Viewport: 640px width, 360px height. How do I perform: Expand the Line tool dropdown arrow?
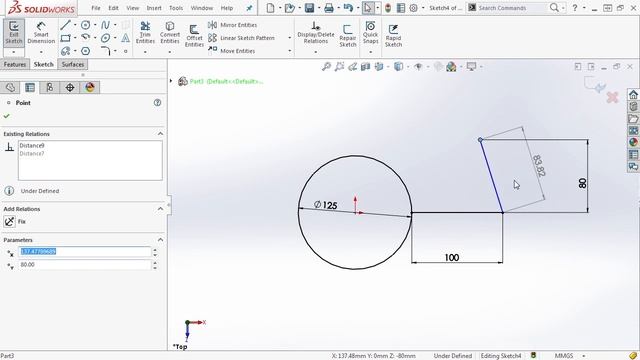click(75, 25)
